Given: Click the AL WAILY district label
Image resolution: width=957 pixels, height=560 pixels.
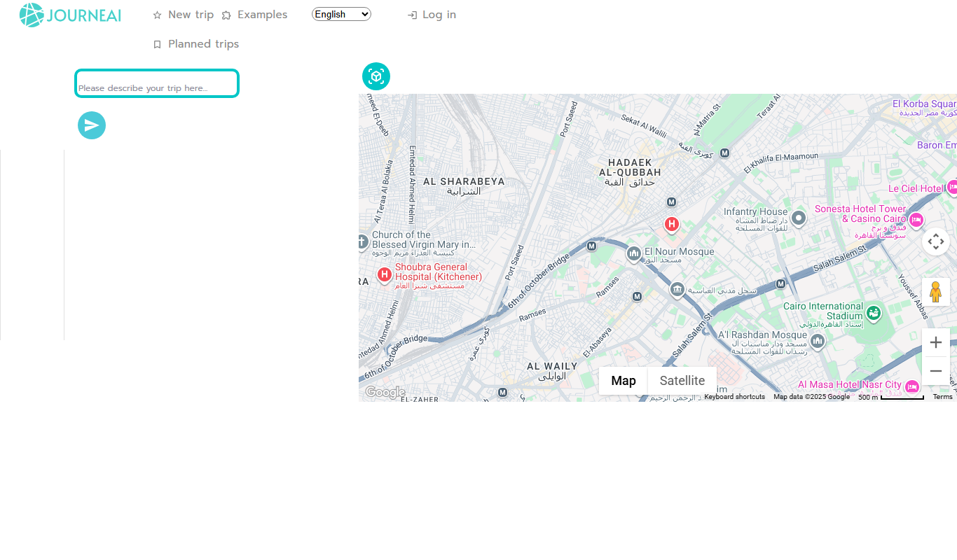Looking at the screenshot, I should pos(552,366).
